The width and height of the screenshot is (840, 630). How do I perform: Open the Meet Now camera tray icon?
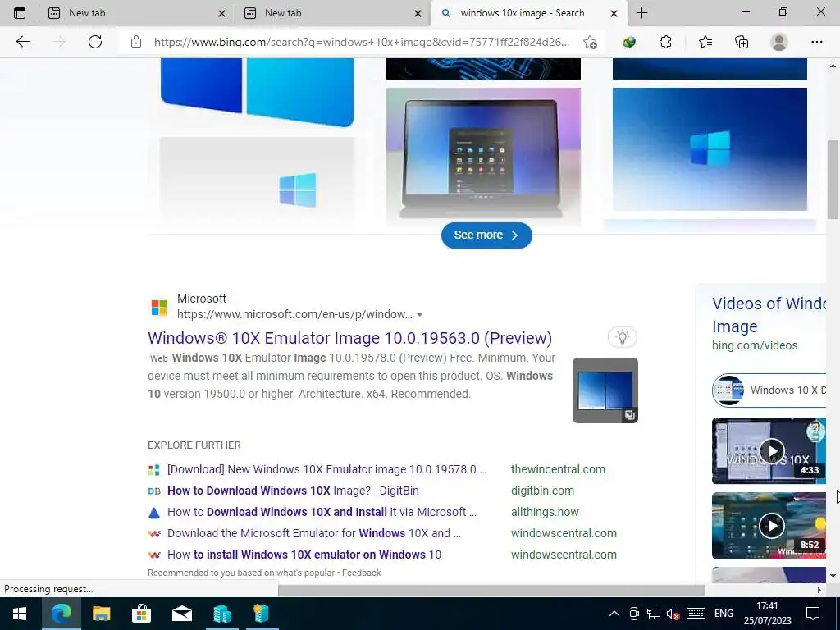coord(634,614)
